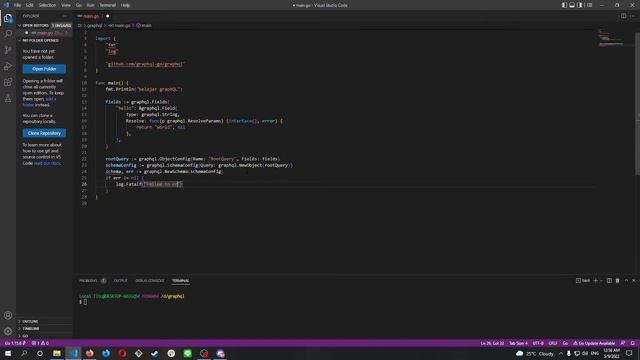Add a new terminal with plus icon

click(596, 280)
